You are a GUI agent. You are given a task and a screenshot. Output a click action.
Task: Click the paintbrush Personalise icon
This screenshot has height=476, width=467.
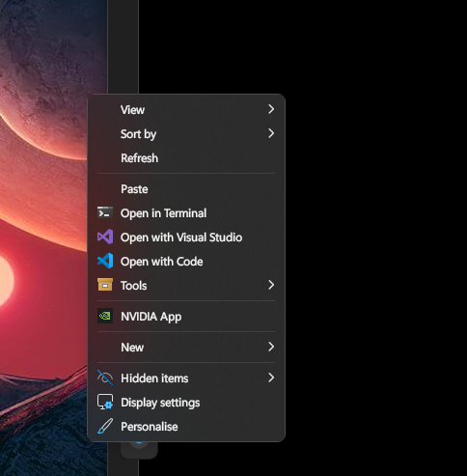pos(105,426)
